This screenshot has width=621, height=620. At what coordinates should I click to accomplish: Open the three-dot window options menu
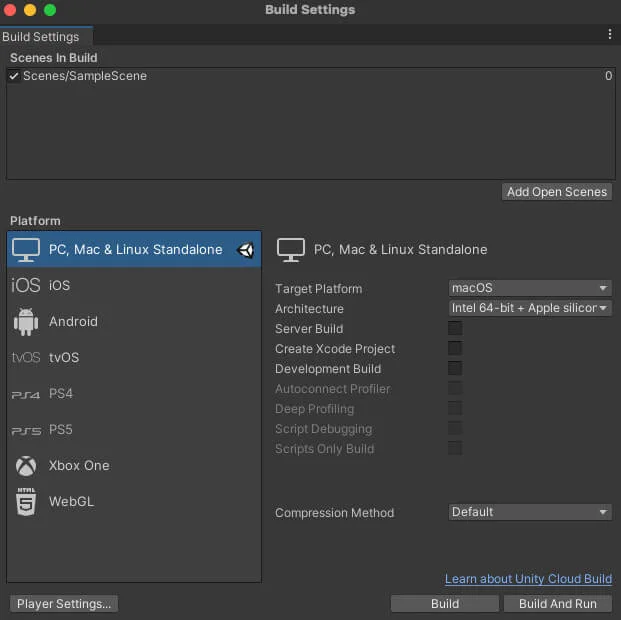pos(610,34)
